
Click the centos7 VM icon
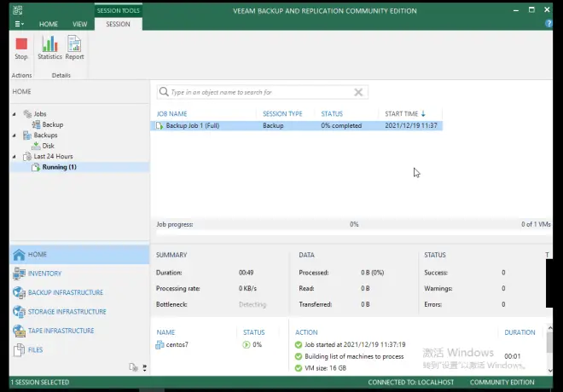tap(160, 344)
